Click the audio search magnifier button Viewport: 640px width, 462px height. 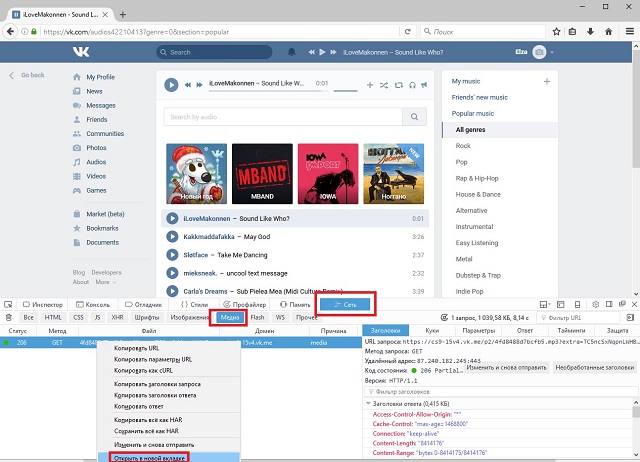coord(414,117)
